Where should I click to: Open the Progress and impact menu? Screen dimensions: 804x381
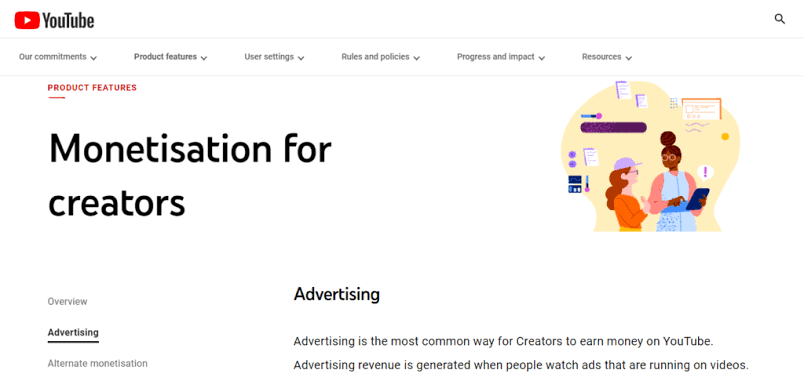click(501, 57)
